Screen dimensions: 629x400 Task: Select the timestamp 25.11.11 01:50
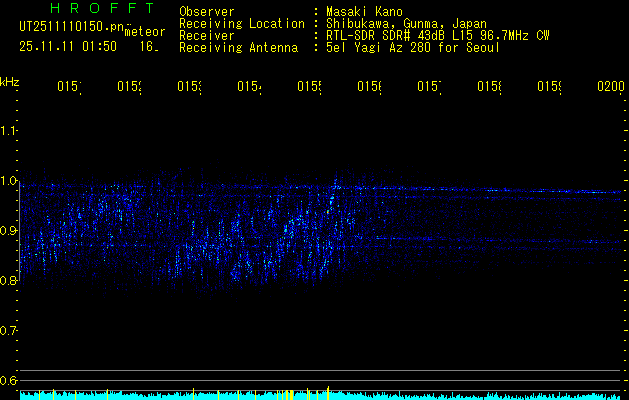(68, 47)
